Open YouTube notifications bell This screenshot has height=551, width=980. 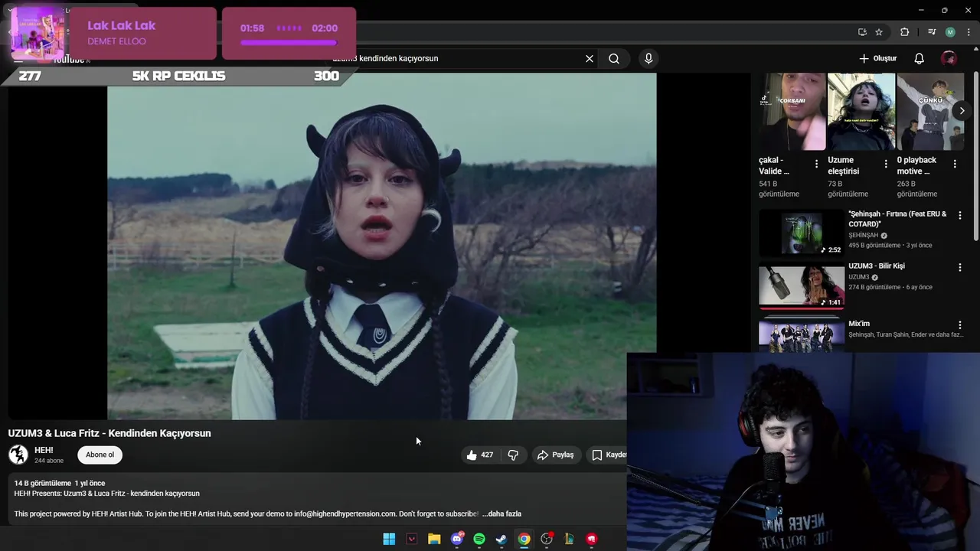[920, 58]
